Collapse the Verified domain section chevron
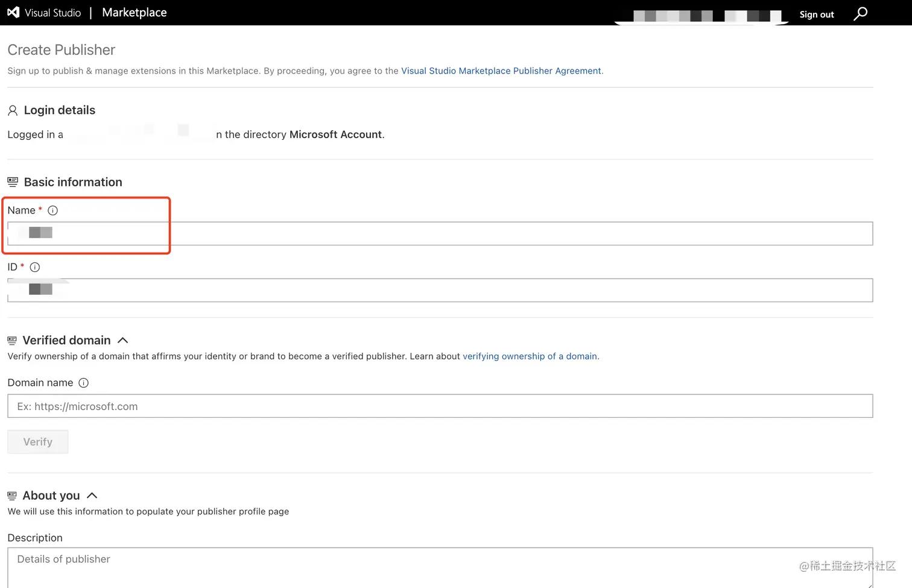 122,341
